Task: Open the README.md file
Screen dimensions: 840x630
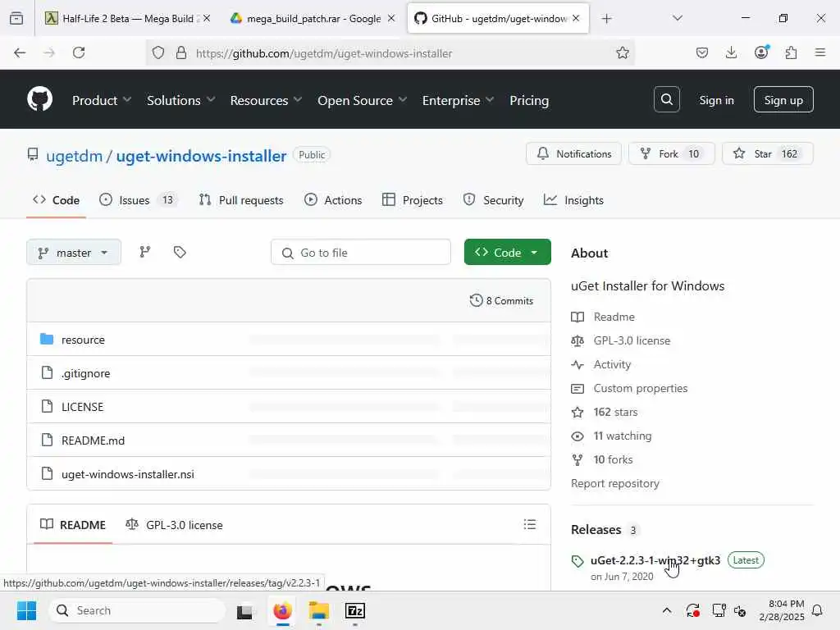Action: pos(94,441)
